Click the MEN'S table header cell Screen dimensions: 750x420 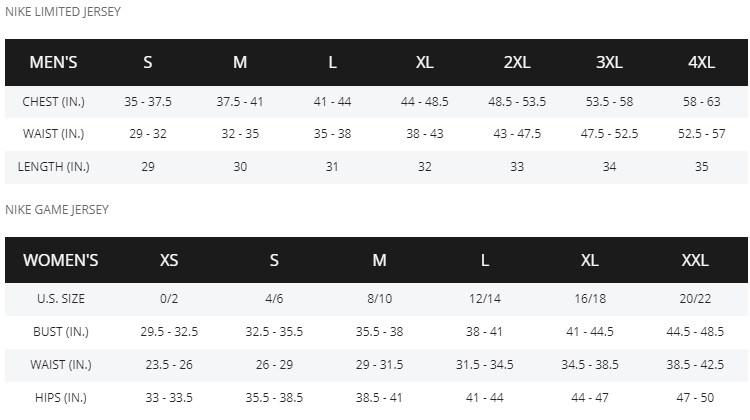pos(54,62)
